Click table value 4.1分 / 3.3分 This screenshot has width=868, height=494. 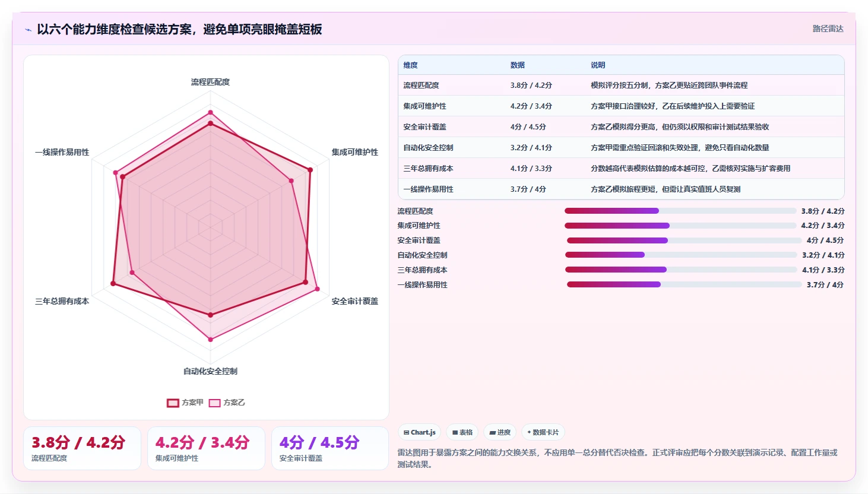pyautogui.click(x=531, y=169)
